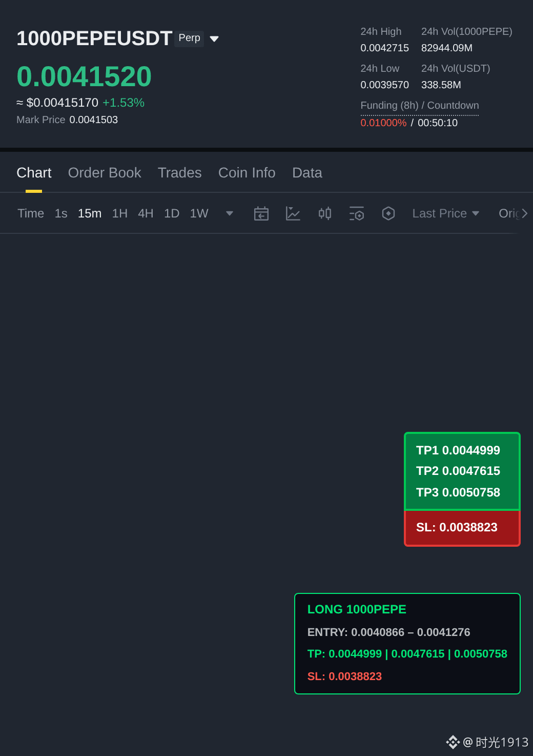Open the candlestick chart style icon
This screenshot has height=756, width=533.
click(x=325, y=213)
